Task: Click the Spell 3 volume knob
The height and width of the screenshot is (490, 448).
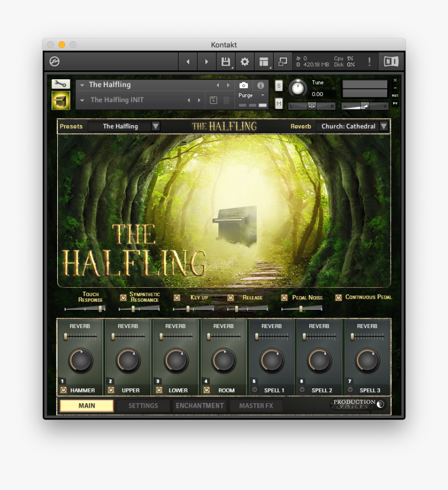Action: point(367,360)
